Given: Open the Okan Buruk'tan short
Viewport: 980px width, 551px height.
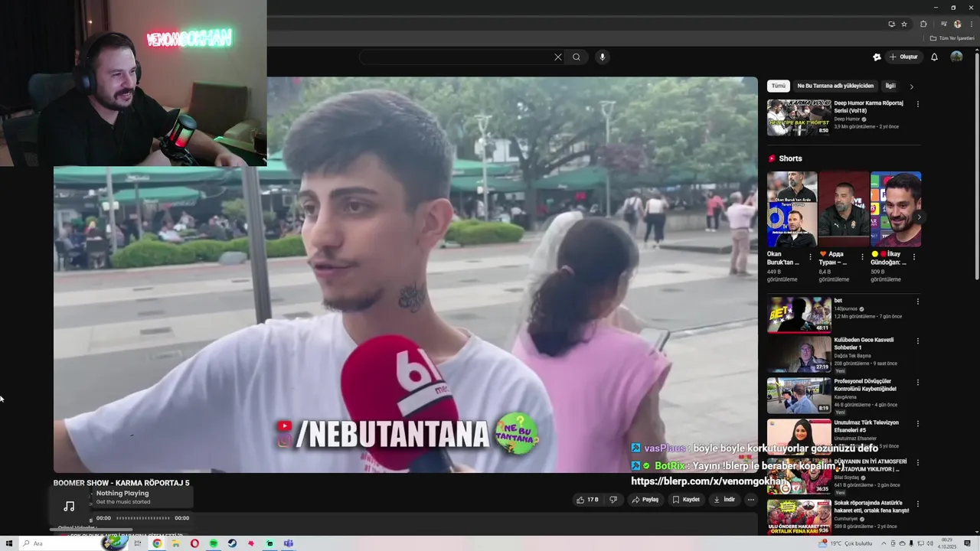Looking at the screenshot, I should [x=792, y=209].
